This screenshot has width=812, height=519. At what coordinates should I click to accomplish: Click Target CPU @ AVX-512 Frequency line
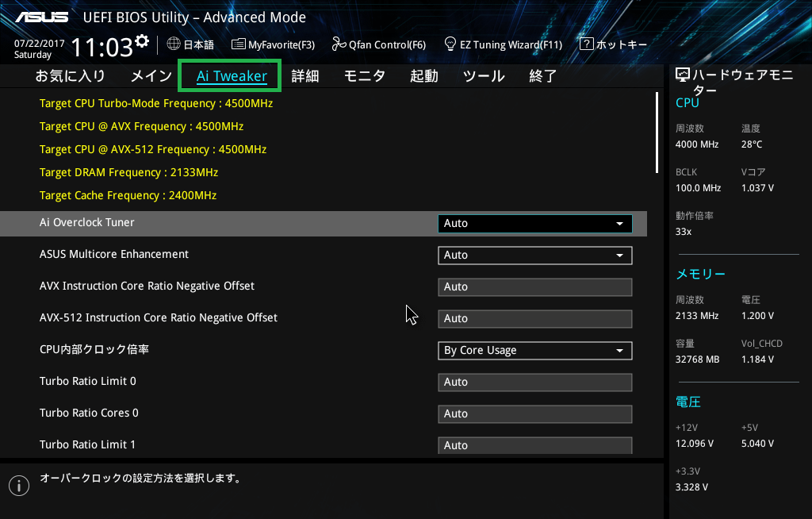click(x=153, y=149)
